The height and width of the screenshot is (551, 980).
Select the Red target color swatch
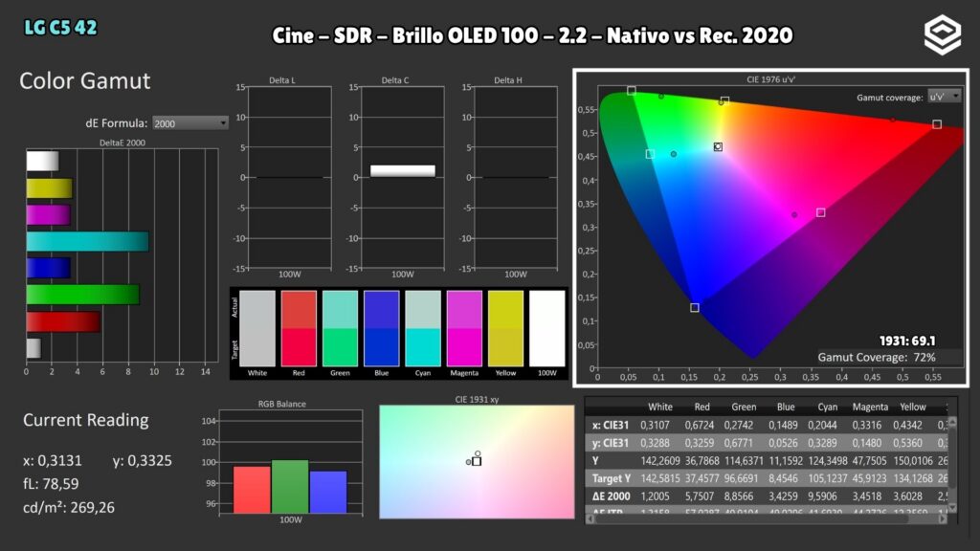[299, 347]
